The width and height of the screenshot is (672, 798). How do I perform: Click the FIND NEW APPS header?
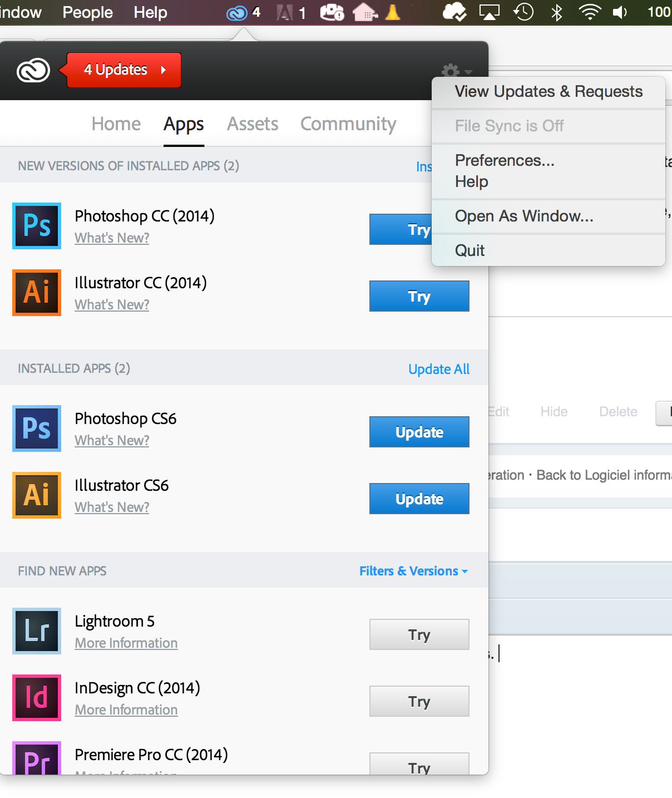(x=62, y=571)
